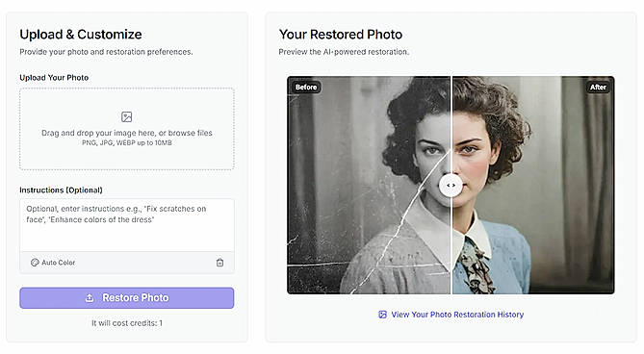Screen dimensions: 644x354
Task: Click 'Provide your photo and restoration preferences' text
Action: click(106, 52)
